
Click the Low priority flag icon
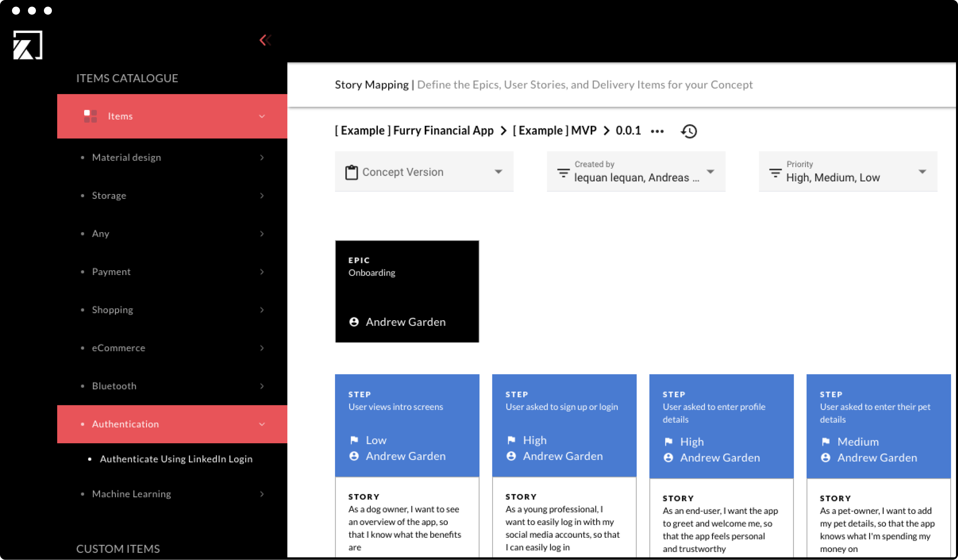[x=354, y=440]
